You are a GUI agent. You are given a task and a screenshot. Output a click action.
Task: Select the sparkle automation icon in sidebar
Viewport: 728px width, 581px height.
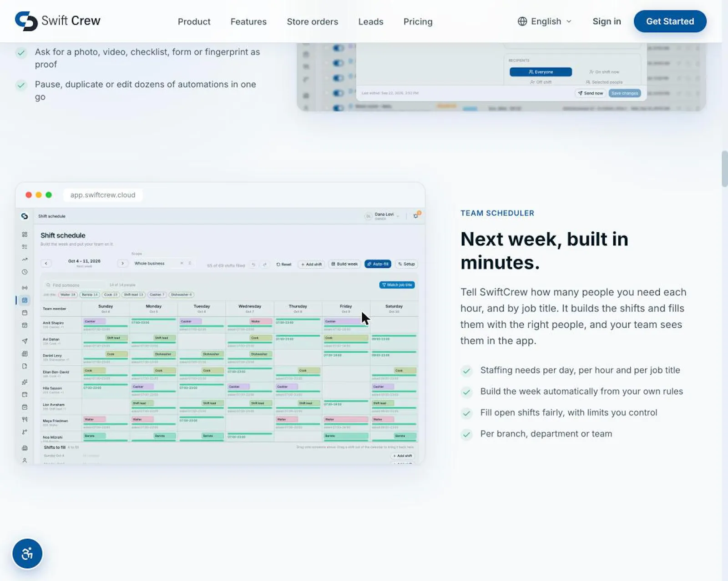coord(25,382)
